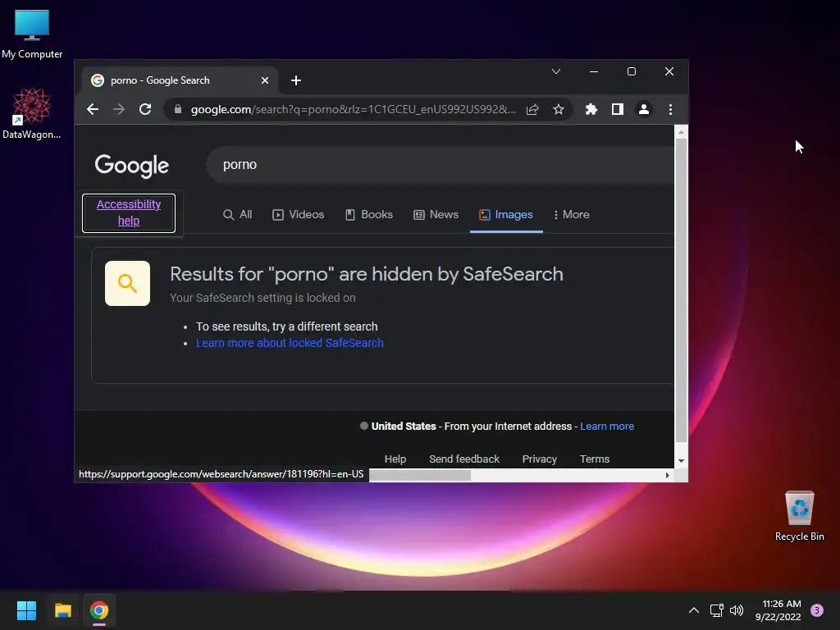Switch to the Books results tab

(368, 214)
